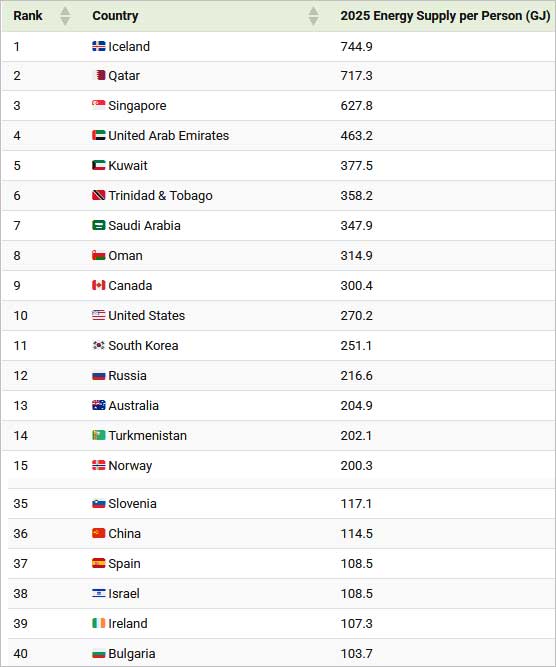Sort table by Rank column arrows
This screenshot has width=556, height=667.
pyautogui.click(x=65, y=16)
